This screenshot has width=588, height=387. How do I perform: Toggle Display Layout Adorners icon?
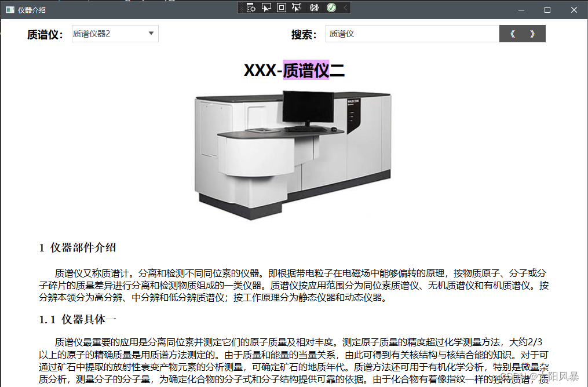point(281,8)
